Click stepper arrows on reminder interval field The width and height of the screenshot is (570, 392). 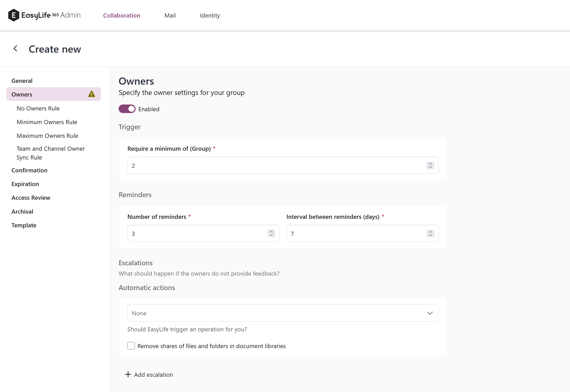(430, 234)
